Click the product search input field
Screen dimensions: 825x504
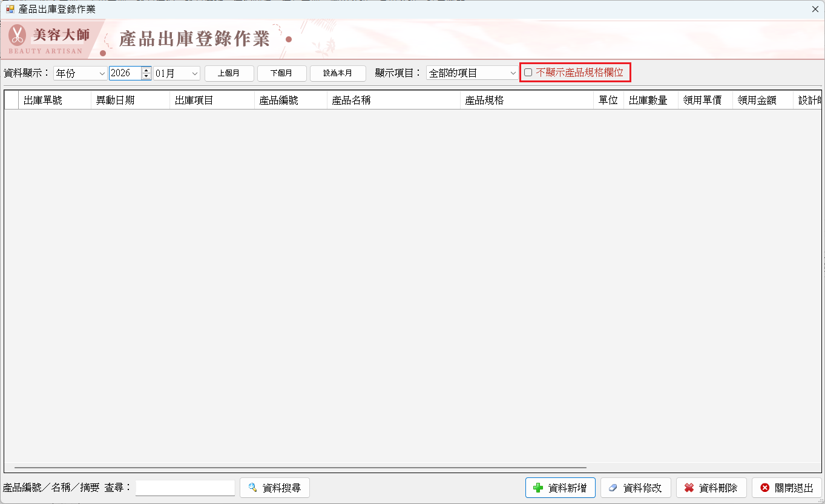click(185, 488)
